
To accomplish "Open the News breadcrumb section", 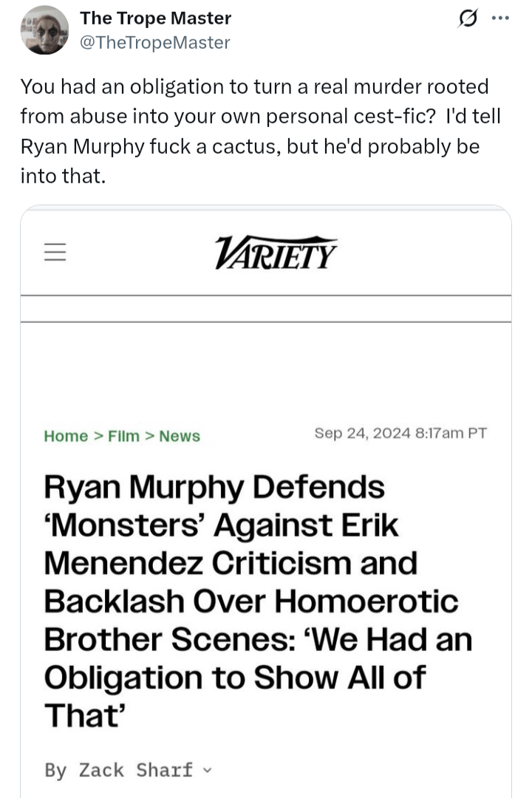I will click(x=180, y=436).
